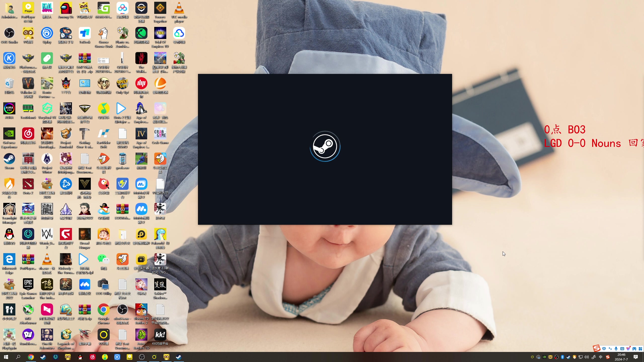Launch the Project Zomboid shortcut

tap(66, 134)
